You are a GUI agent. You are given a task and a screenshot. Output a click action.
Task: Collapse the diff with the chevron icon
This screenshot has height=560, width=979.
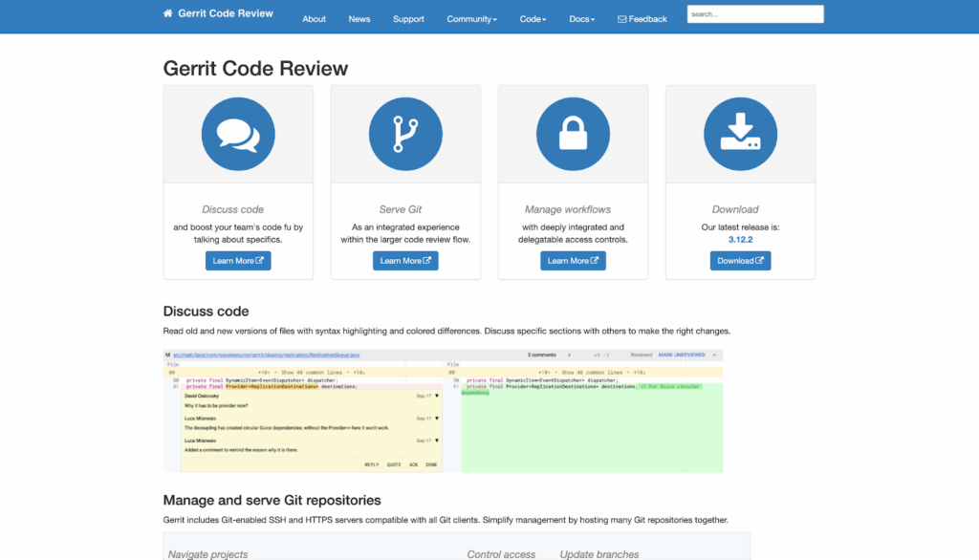click(714, 352)
